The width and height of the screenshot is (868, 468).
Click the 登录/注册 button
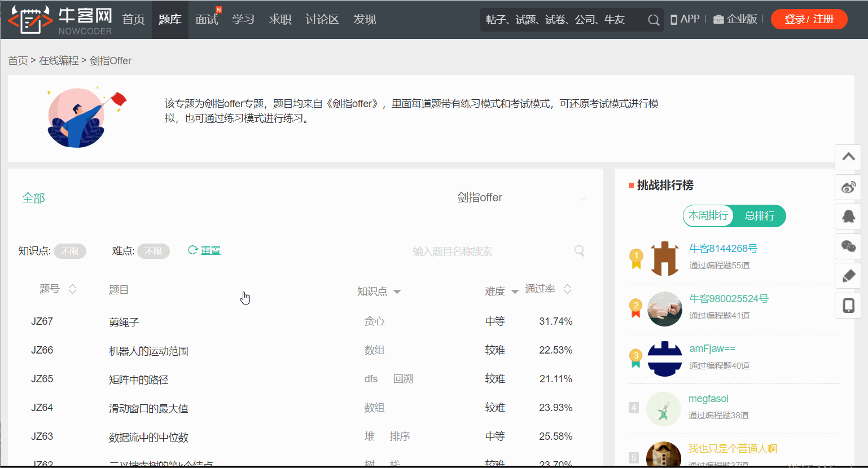(809, 19)
